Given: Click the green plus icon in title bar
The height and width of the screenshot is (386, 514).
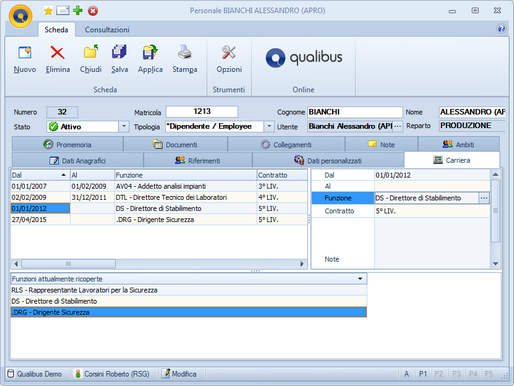Looking at the screenshot, I should 78,11.
